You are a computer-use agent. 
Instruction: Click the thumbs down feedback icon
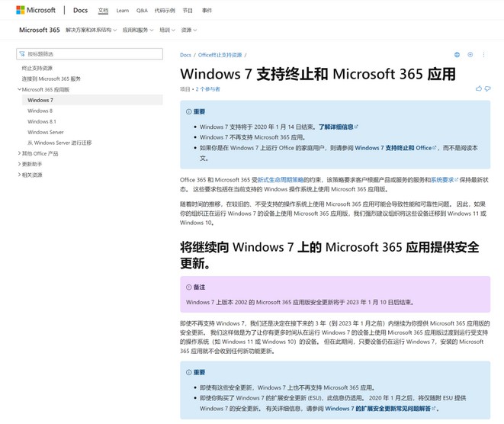point(488,88)
